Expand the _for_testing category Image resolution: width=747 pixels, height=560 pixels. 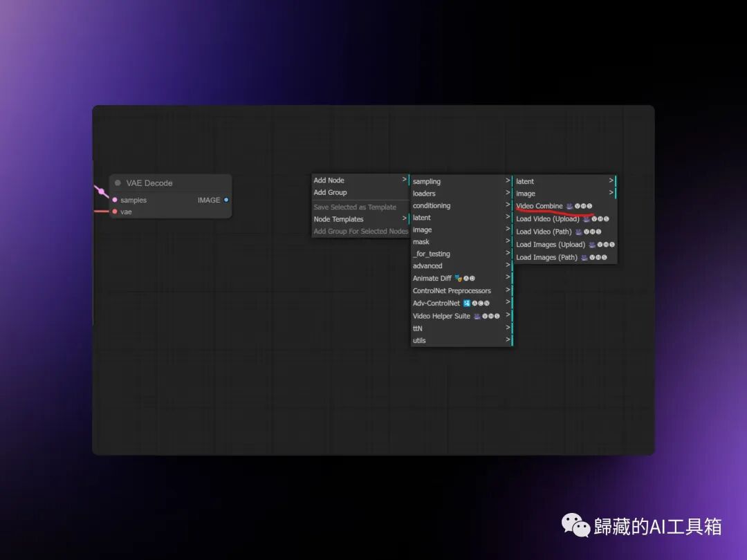461,254
